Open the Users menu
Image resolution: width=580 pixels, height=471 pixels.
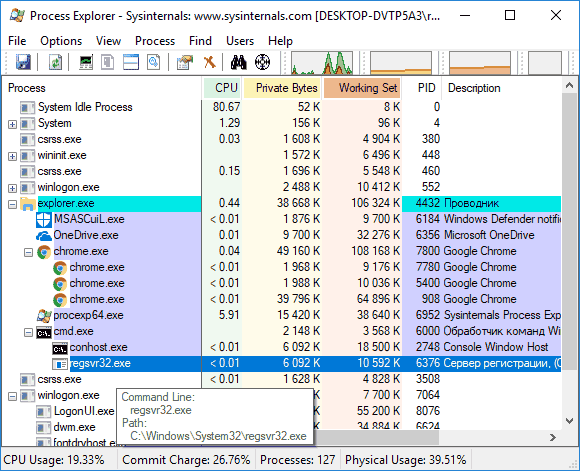[x=240, y=41]
